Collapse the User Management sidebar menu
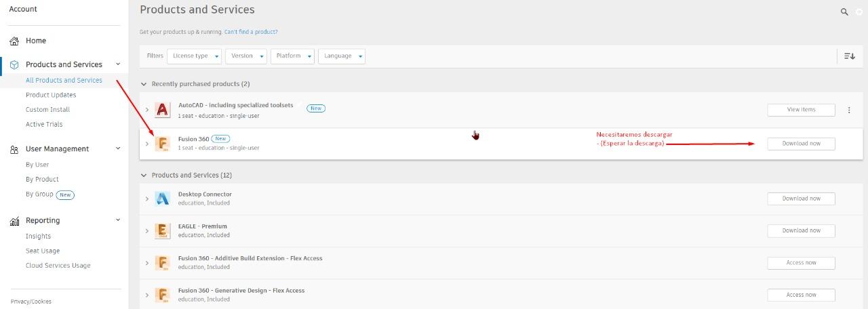 [x=118, y=148]
